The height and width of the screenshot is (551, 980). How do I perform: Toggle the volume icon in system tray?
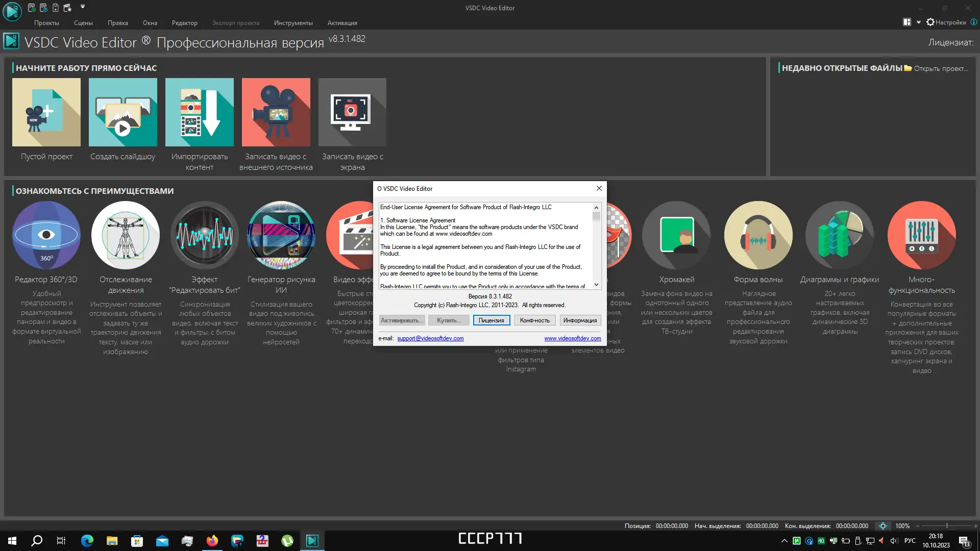[x=894, y=541]
